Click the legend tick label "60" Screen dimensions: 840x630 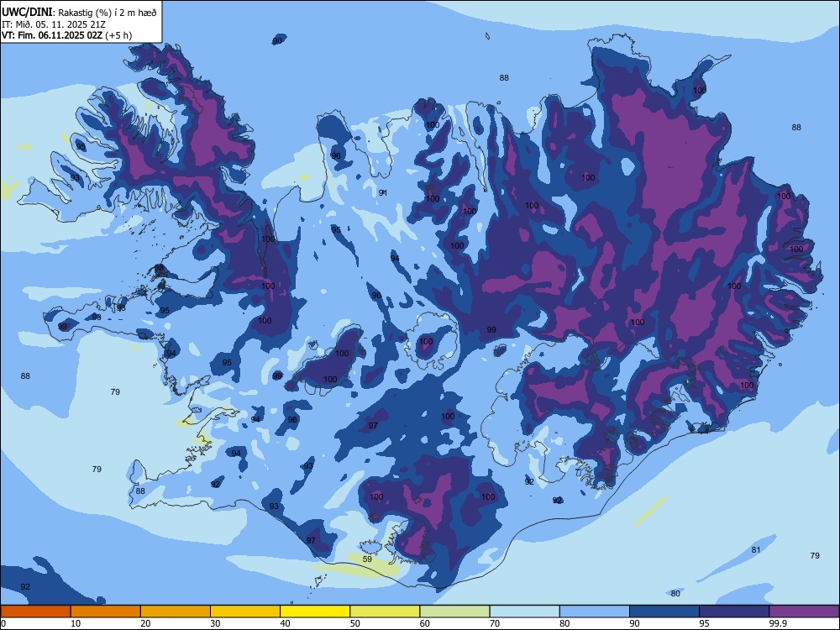pyautogui.click(x=425, y=623)
